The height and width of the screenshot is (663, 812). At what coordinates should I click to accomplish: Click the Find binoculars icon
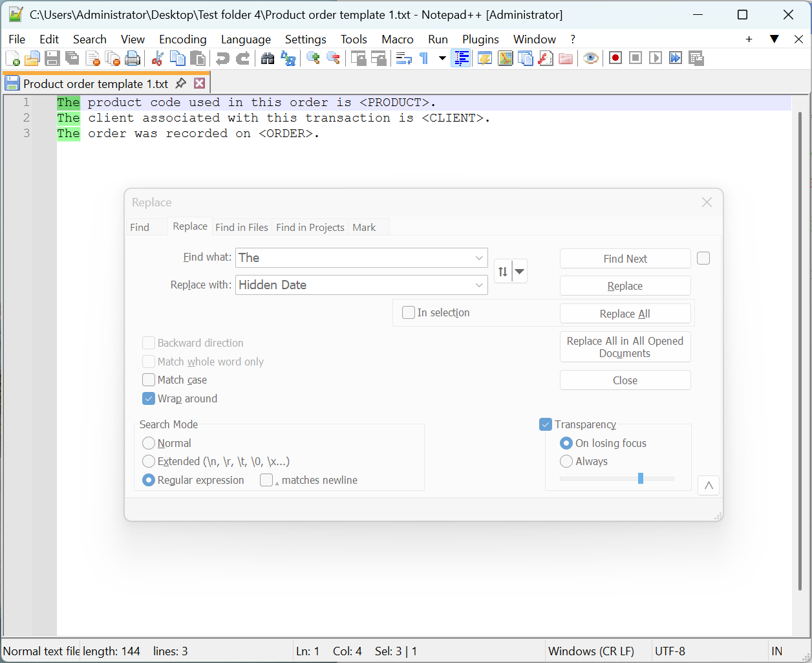268,59
